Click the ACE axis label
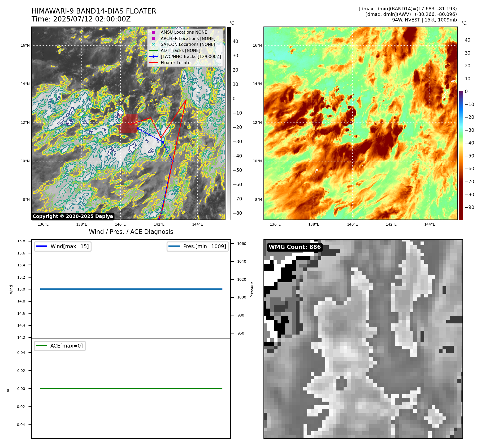The width and height of the screenshot is (481, 448). pos(8,389)
